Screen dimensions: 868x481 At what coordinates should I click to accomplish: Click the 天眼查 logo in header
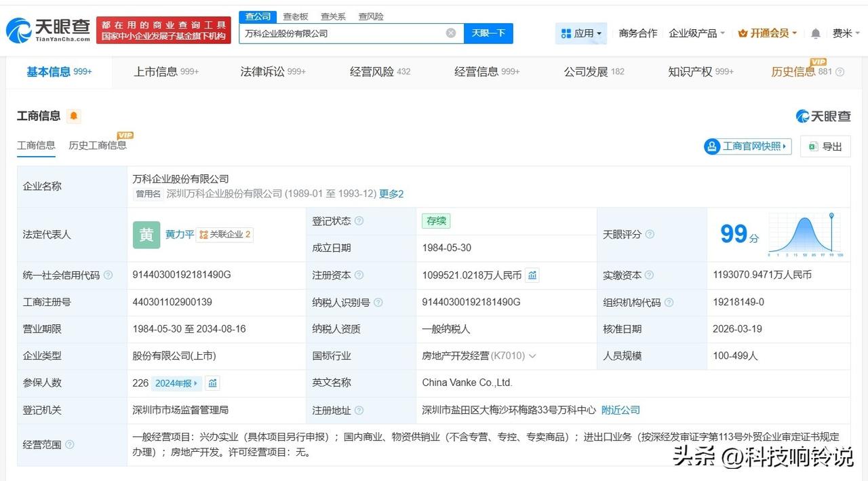(48, 31)
